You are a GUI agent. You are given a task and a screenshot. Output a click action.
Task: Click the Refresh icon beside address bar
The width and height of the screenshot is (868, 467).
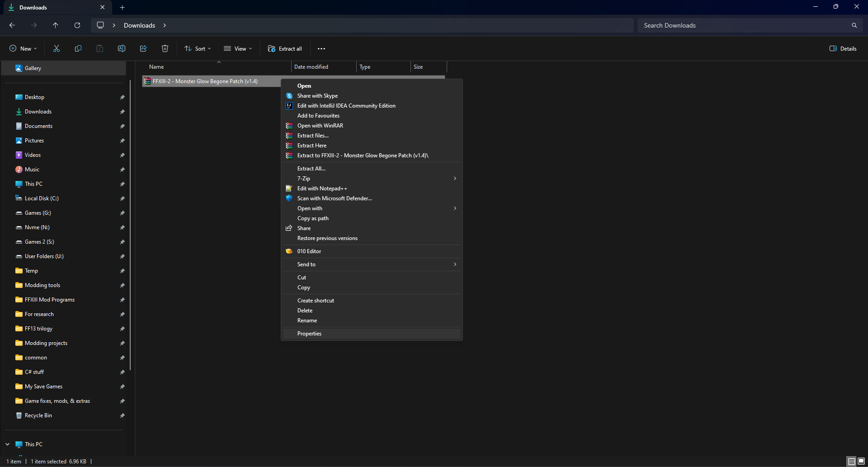click(77, 25)
